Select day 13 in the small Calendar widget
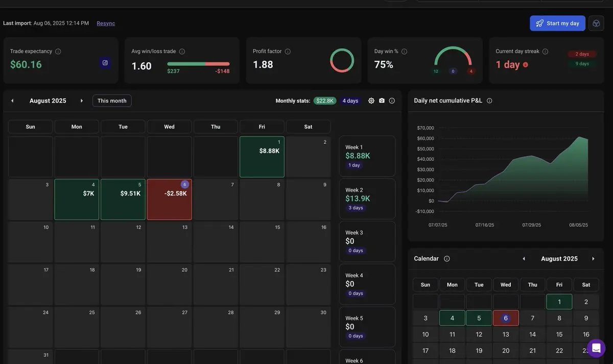The height and width of the screenshot is (364, 613). click(x=506, y=334)
